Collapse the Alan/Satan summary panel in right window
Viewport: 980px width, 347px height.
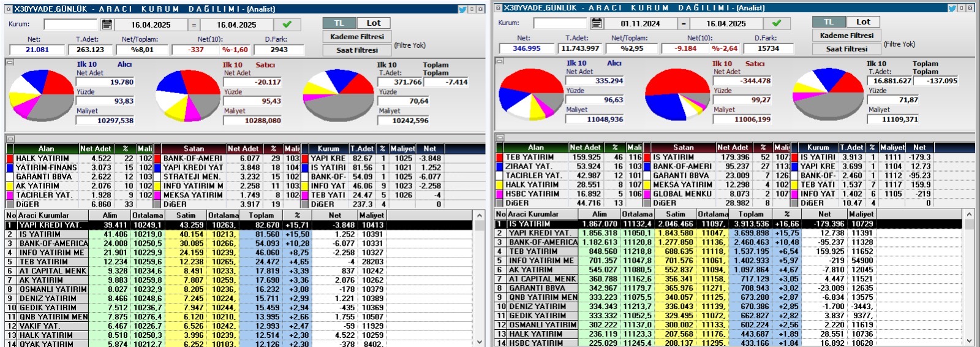(x=499, y=137)
